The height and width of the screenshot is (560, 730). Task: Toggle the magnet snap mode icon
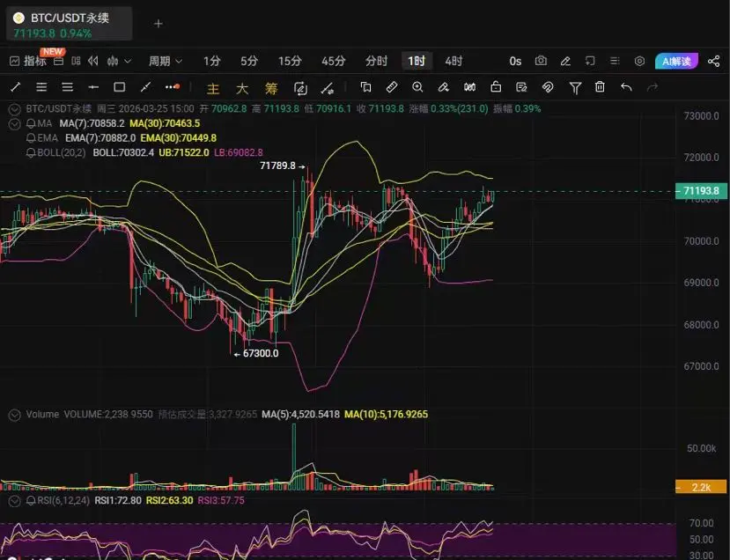(548, 87)
